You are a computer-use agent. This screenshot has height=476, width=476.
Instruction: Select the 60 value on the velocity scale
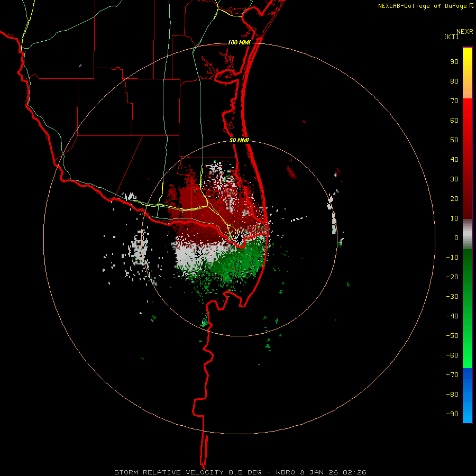point(454,120)
